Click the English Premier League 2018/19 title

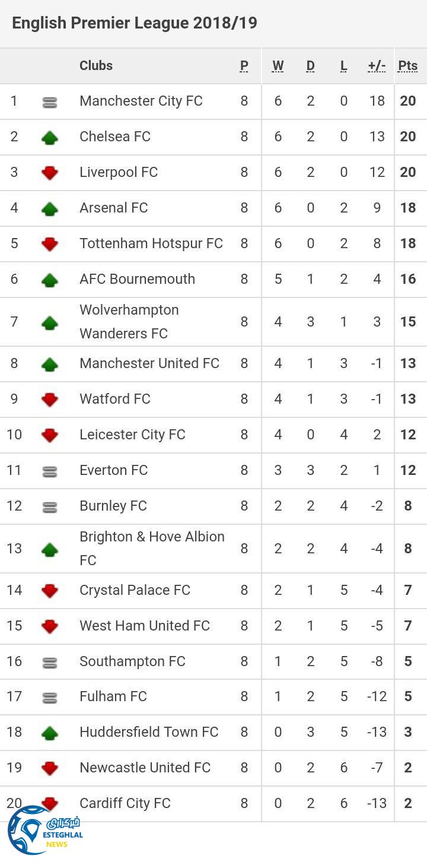(135, 23)
